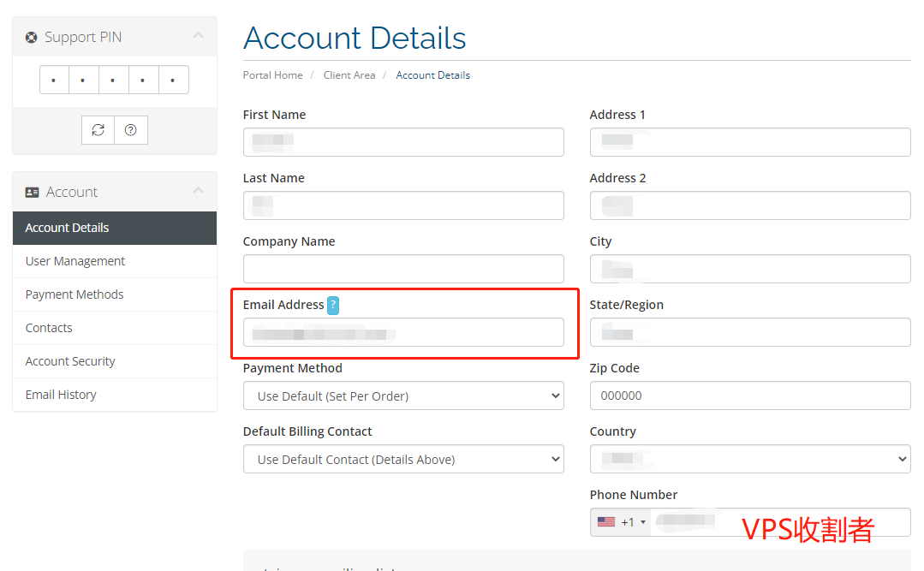Collapse the Account panel chevron

point(198,191)
